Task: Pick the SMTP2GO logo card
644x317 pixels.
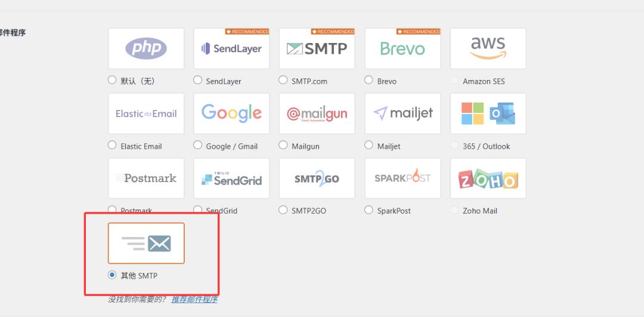Action: coord(317,178)
